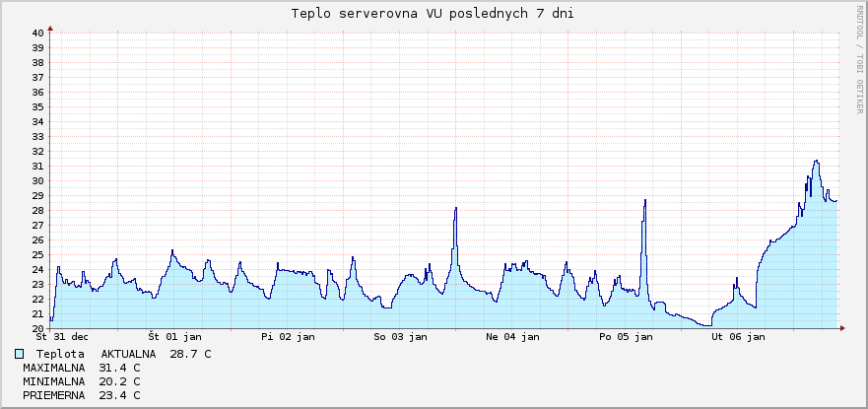
Task: Click the red arrow atop the Y axis
Action: click(49, 28)
